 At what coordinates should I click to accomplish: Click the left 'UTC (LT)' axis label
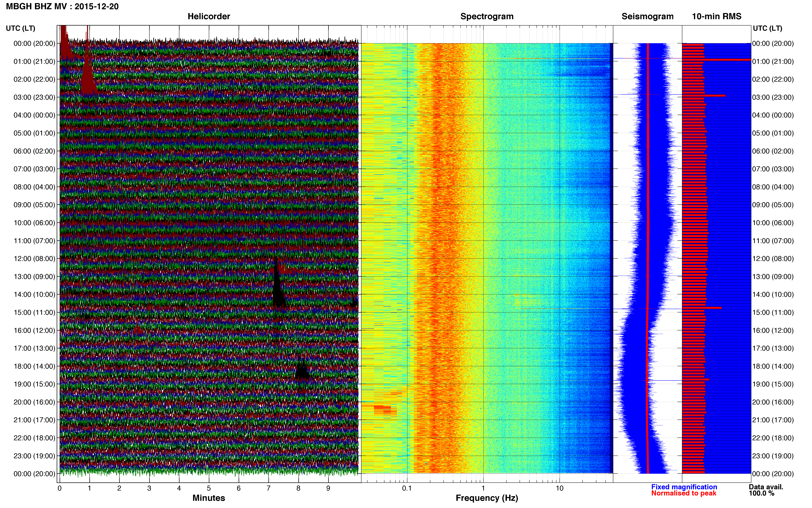click(x=21, y=28)
